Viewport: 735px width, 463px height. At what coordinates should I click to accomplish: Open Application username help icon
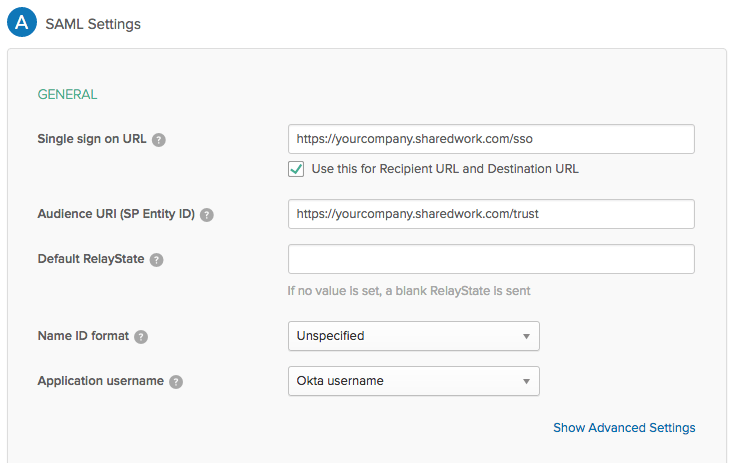coord(176,382)
